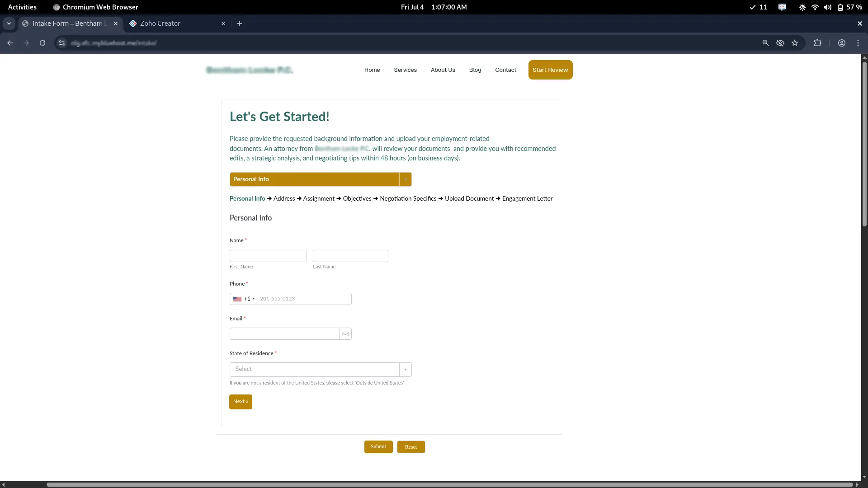
Task: Open the three-dot browser menu
Action: tap(858, 43)
